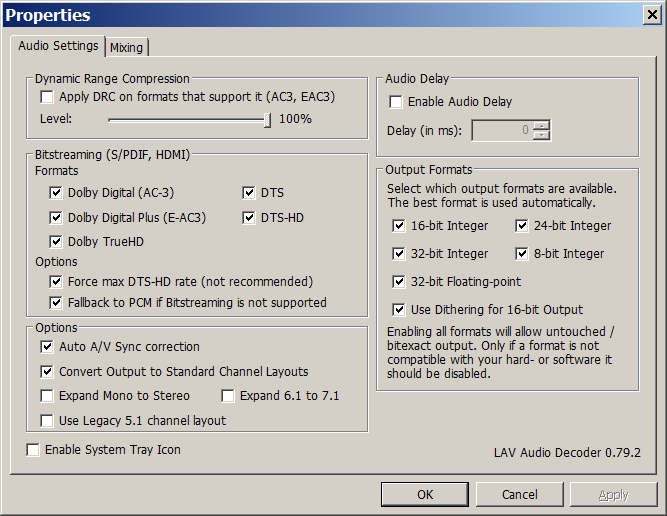Toggle Auto A/V Sync correction

pos(47,347)
